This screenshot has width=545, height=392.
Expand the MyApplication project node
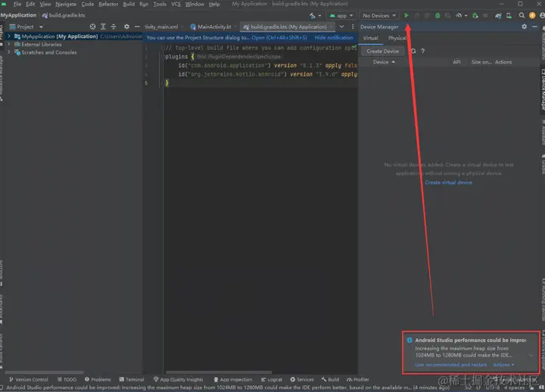click(8, 36)
